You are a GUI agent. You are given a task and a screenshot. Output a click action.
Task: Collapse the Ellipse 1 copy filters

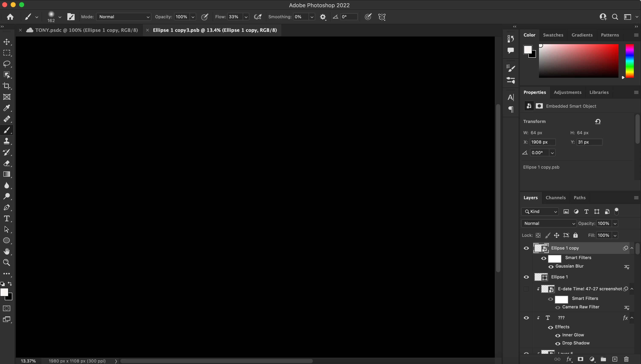click(x=632, y=248)
